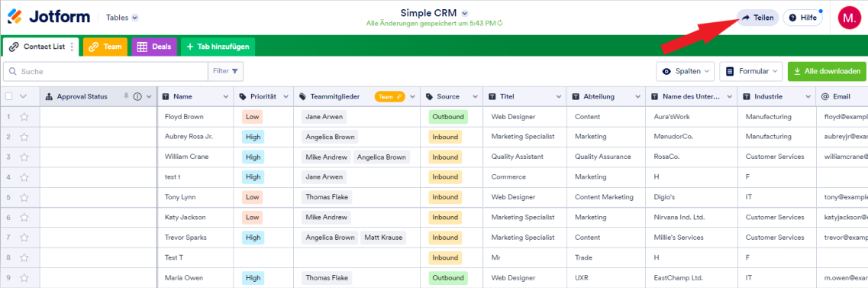Open the Spalten columns dropdown
The width and height of the screenshot is (868, 288).
tap(686, 72)
